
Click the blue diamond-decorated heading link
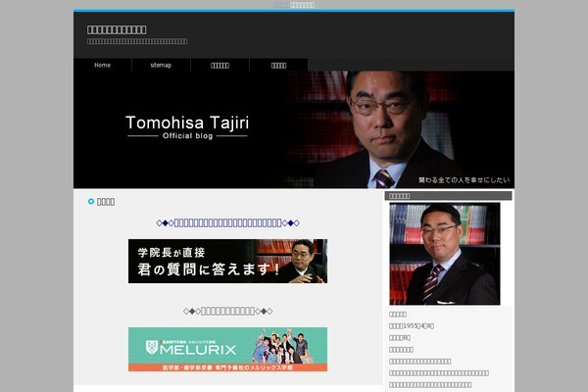[x=227, y=222]
